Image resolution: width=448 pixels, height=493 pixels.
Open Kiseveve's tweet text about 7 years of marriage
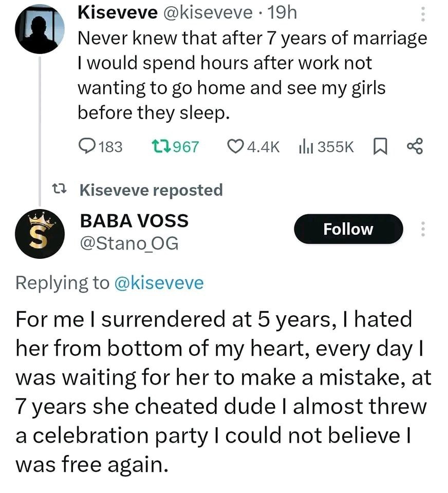pyautogui.click(x=252, y=75)
